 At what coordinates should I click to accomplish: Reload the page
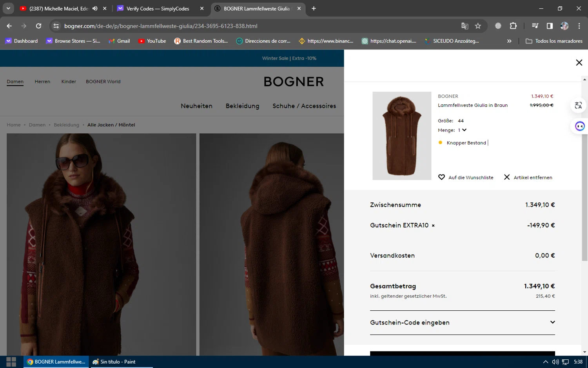point(38,26)
